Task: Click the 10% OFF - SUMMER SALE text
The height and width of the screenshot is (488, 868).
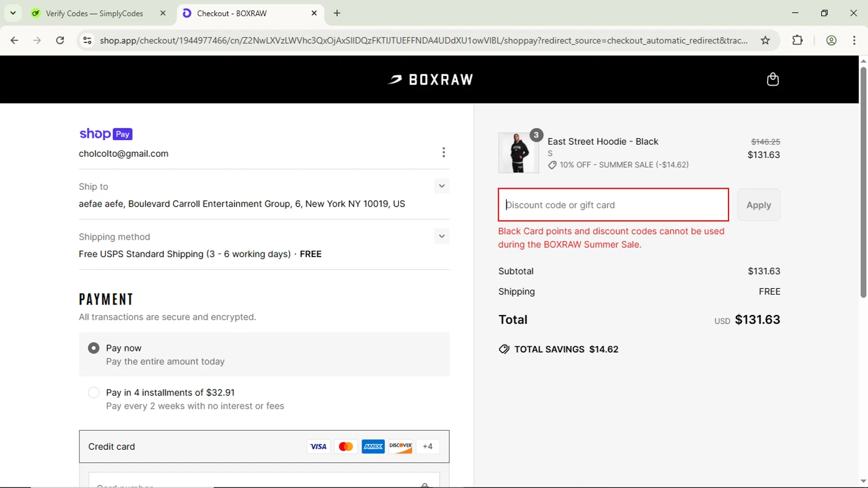Action: click(x=624, y=165)
